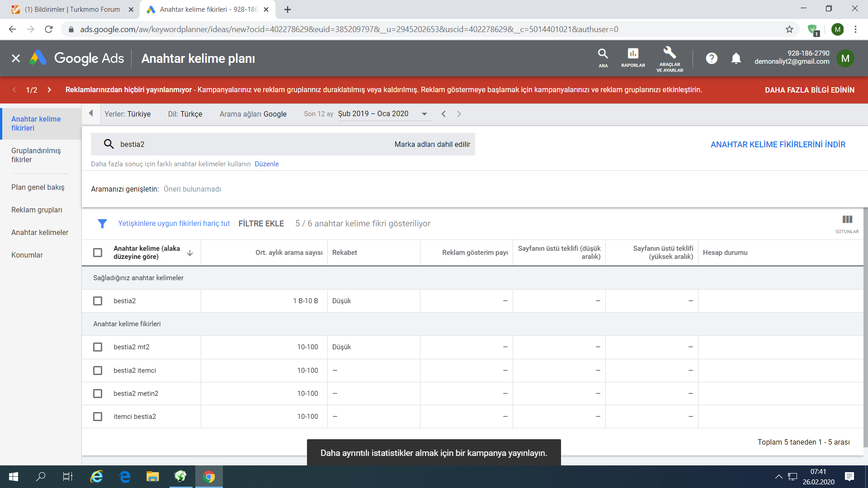The height and width of the screenshot is (488, 868).
Task: Select Anahtar kelime fikirleri in sidebar
Action: pos(41,123)
